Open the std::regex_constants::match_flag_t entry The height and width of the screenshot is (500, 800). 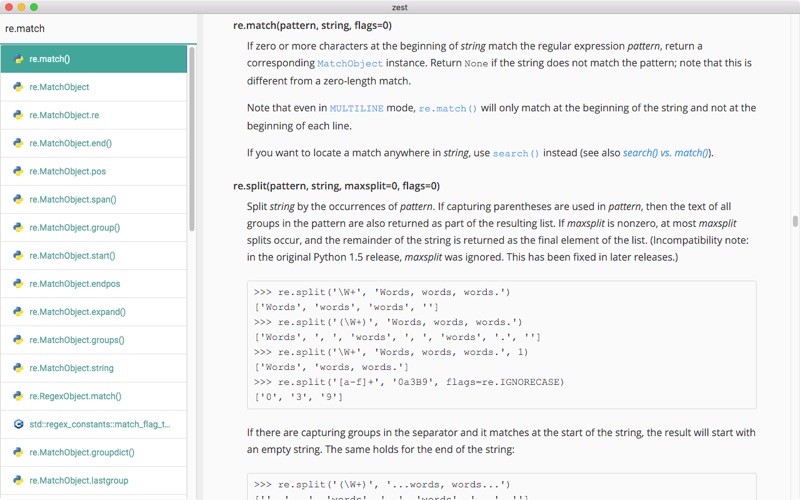point(94,424)
